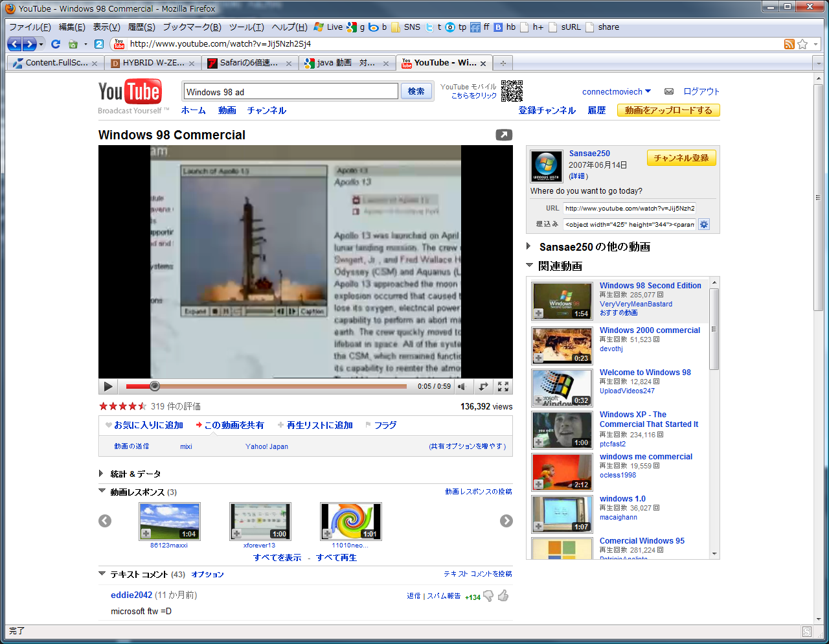829x644 pixels.
Task: Click 'お気に入りに追加' add to favorites
Action: [x=148, y=425]
